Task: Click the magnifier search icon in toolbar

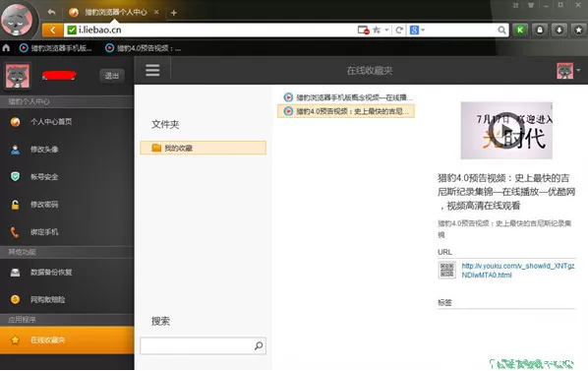Action: [501, 30]
